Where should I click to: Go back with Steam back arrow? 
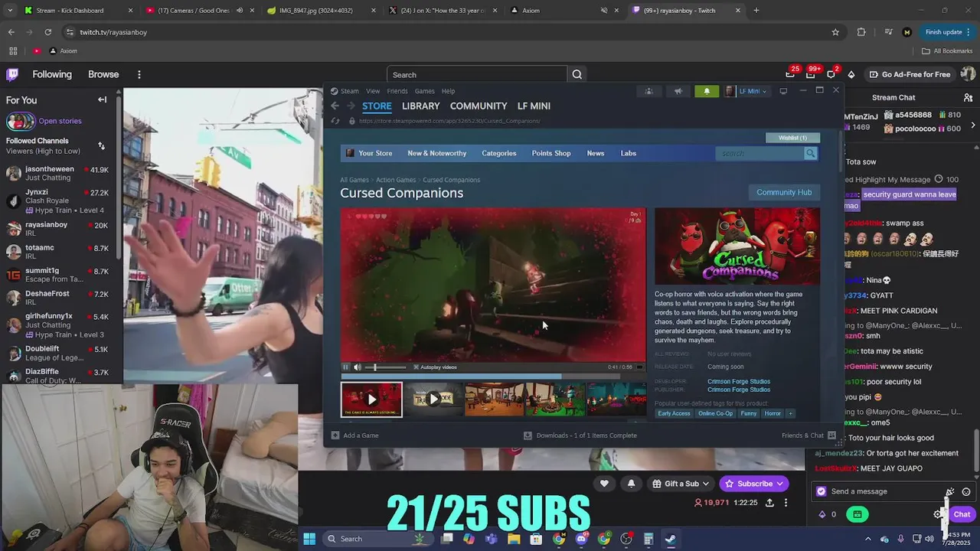(x=335, y=106)
